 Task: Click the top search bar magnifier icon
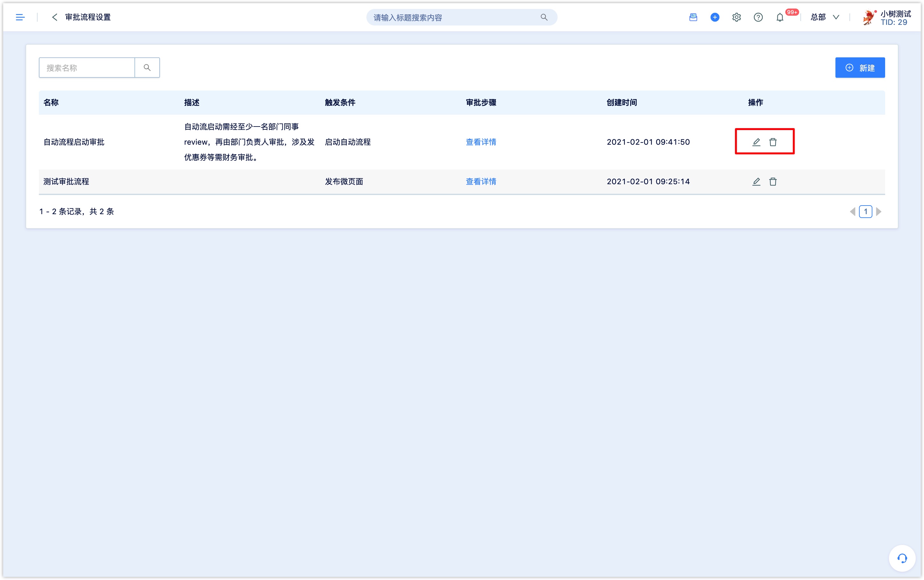point(544,17)
